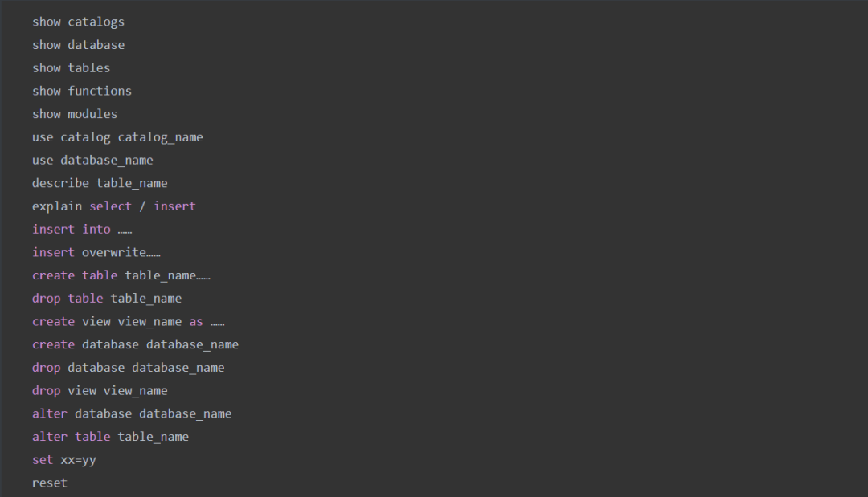Click the 'show database' line
The image size is (868, 497).
tap(78, 45)
